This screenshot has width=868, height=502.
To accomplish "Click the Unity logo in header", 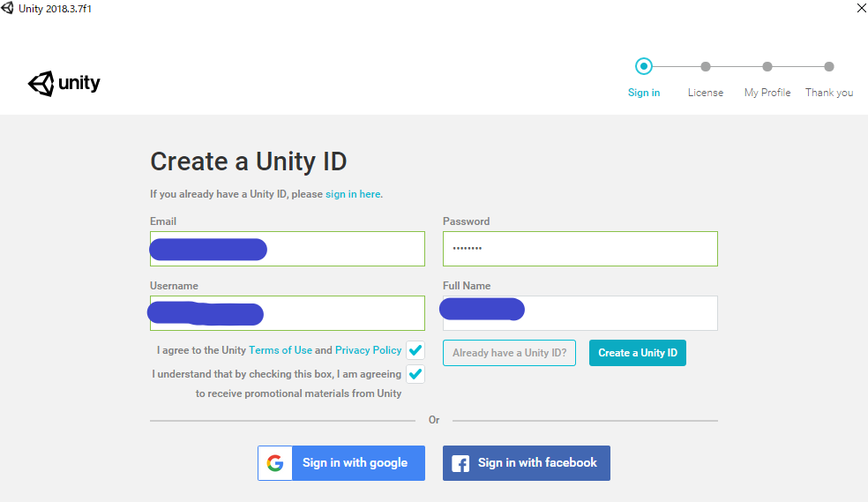I will [64, 84].
